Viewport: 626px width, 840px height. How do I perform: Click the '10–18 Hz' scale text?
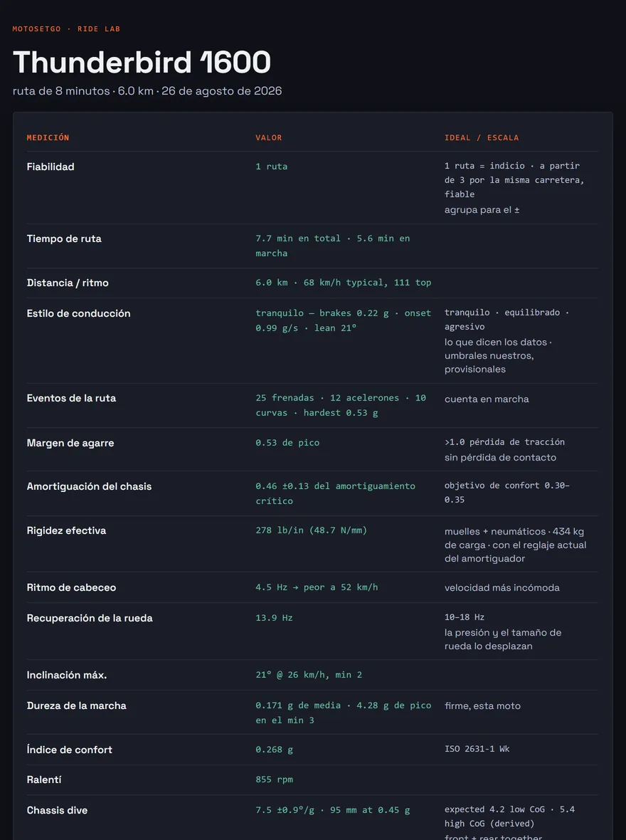coord(465,617)
